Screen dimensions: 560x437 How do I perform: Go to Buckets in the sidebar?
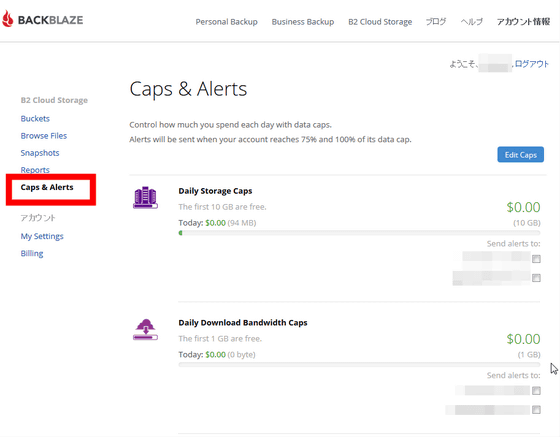(x=35, y=119)
